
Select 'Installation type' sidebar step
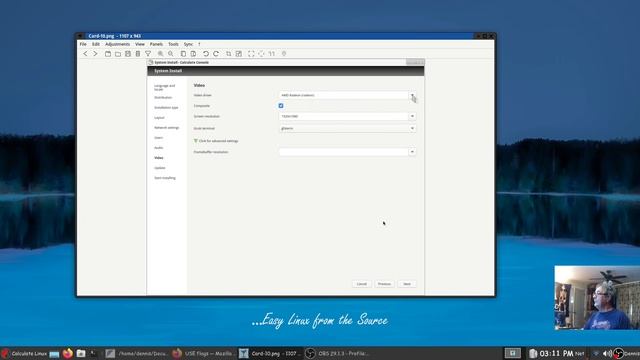point(166,107)
